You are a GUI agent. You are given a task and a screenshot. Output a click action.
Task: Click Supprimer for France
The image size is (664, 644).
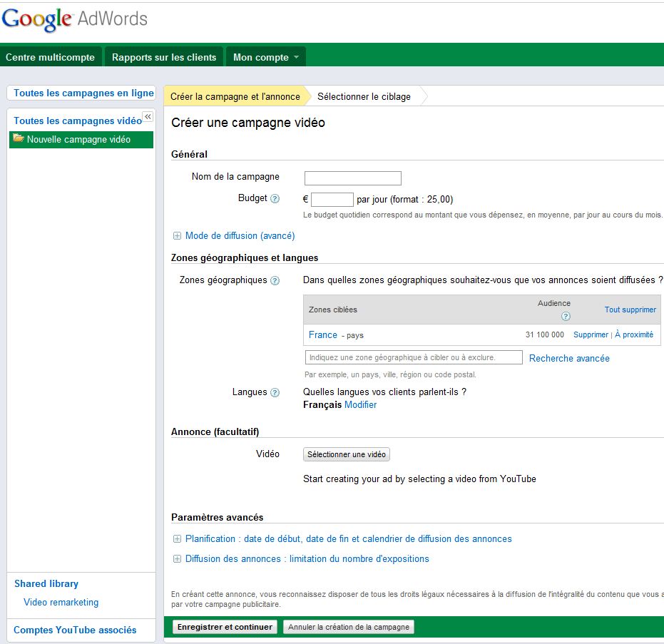click(591, 334)
